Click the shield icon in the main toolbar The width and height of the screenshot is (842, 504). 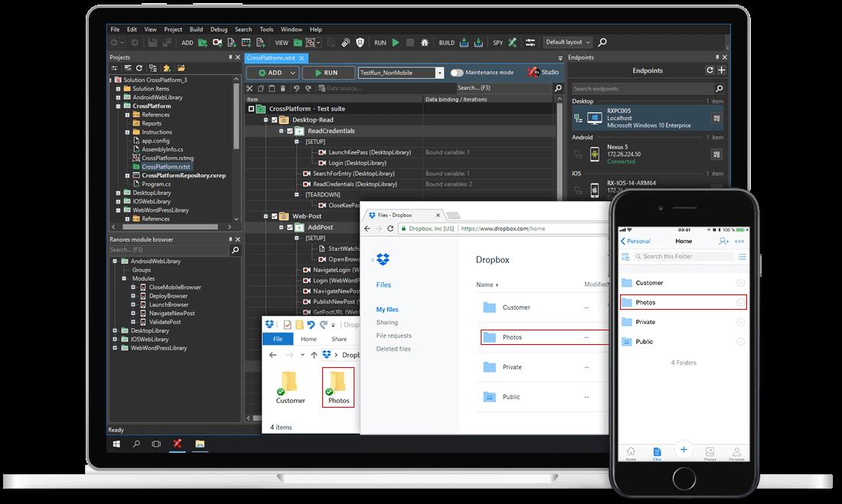[360, 42]
